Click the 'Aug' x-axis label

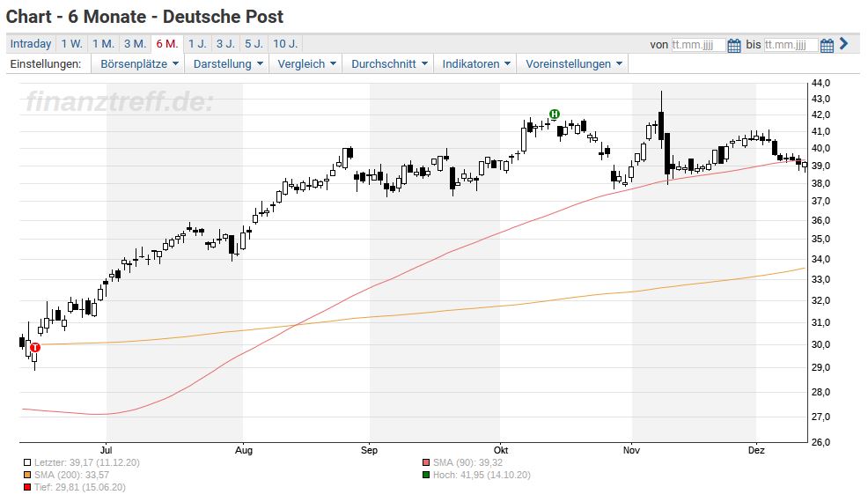point(244,450)
